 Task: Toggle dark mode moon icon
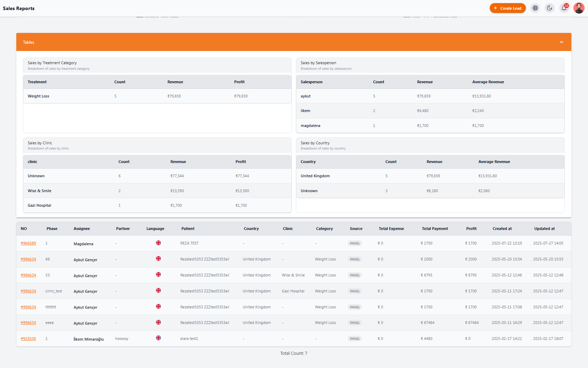pos(549,8)
